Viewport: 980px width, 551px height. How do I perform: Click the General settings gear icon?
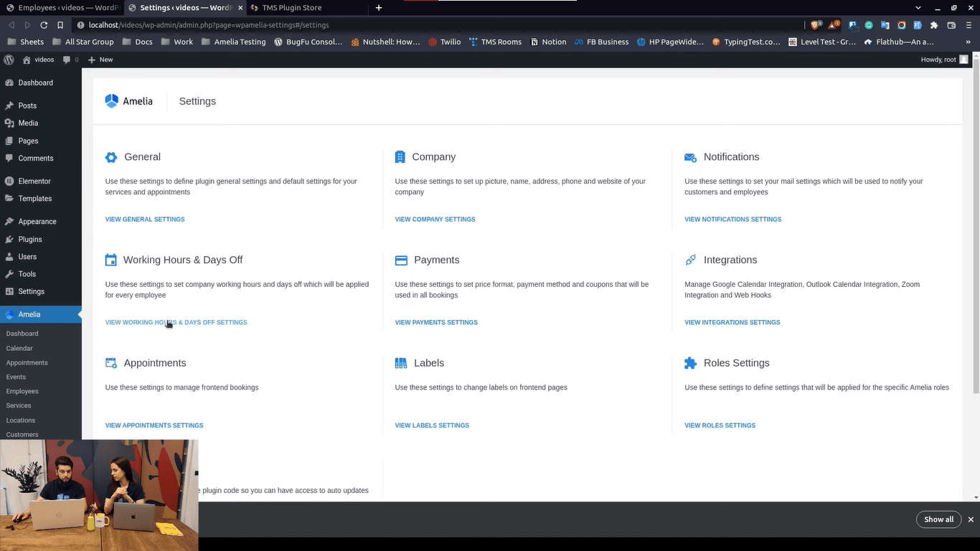111,157
